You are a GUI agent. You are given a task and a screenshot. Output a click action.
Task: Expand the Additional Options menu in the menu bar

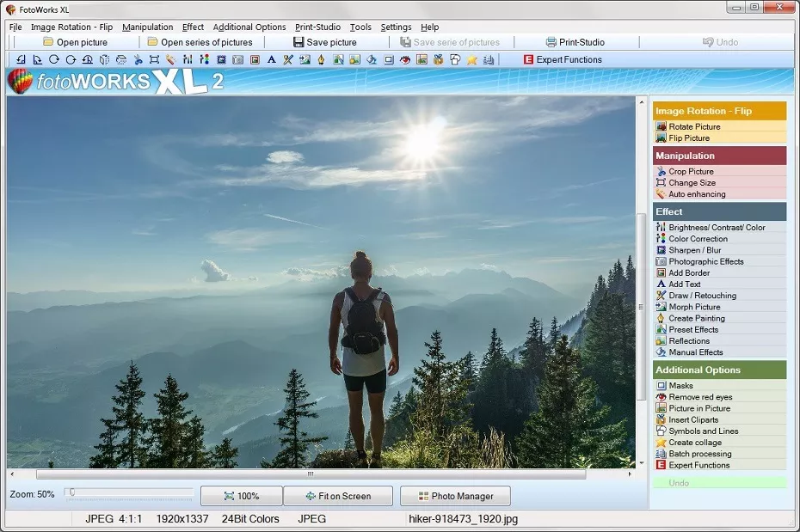249,28
